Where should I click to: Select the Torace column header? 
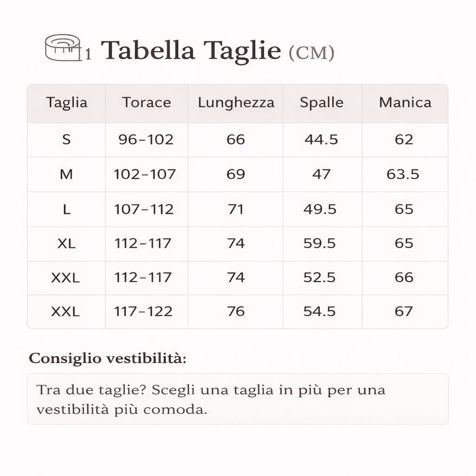point(146,103)
